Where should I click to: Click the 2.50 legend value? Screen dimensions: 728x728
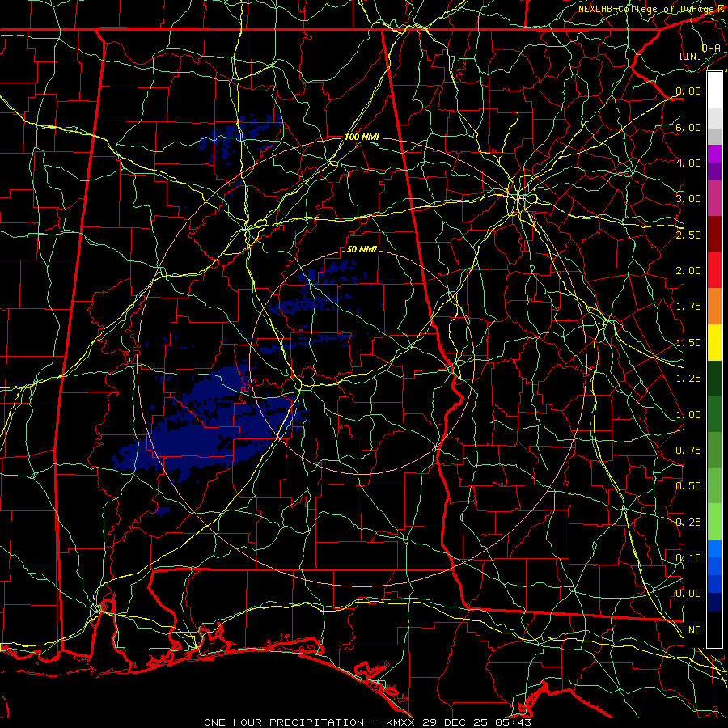point(688,235)
